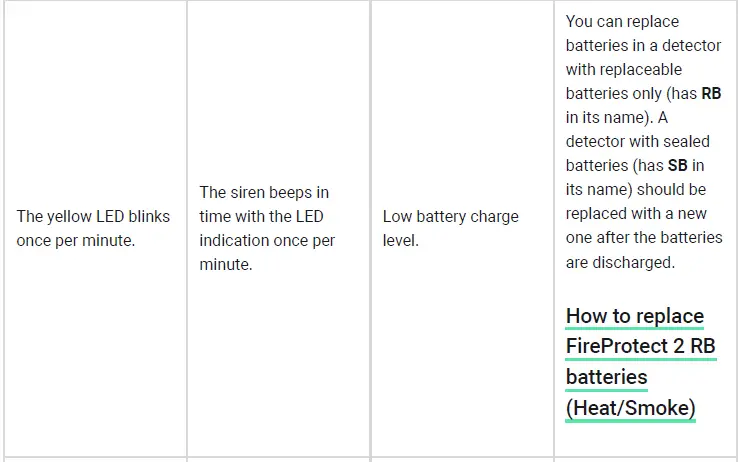Image resolution: width=739 pixels, height=462 pixels.
Task: Click the words "are discharged." in the paragraph
Action: (x=620, y=263)
